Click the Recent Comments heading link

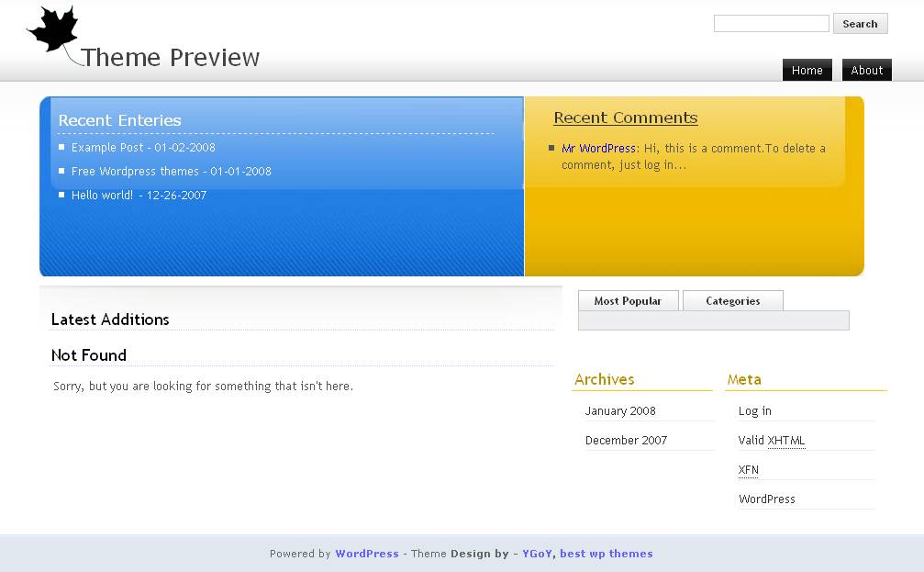[624, 118]
